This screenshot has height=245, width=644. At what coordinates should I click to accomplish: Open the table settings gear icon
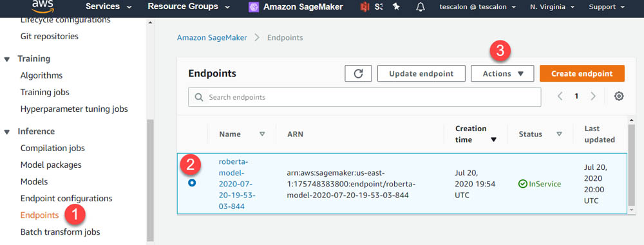[618, 96]
